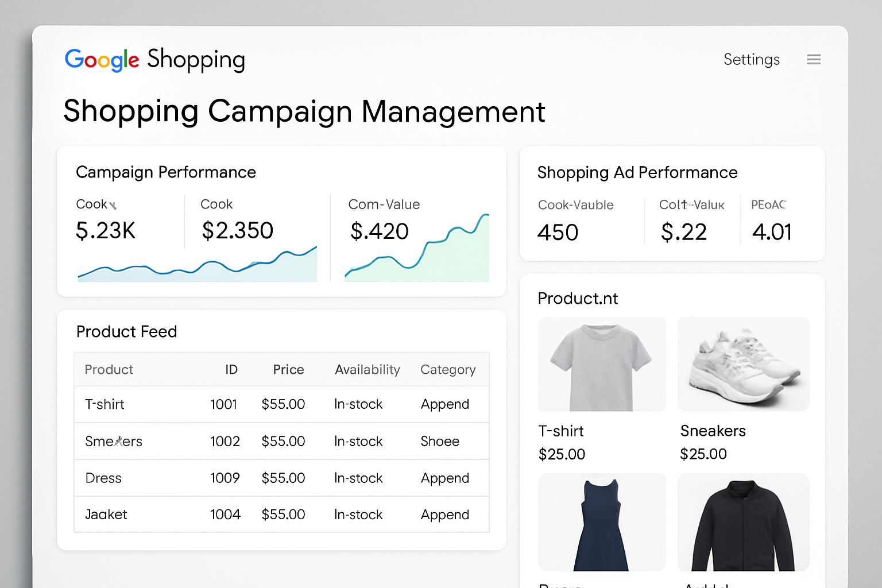
Task: Select the Jaaket row name
Action: [x=106, y=515]
